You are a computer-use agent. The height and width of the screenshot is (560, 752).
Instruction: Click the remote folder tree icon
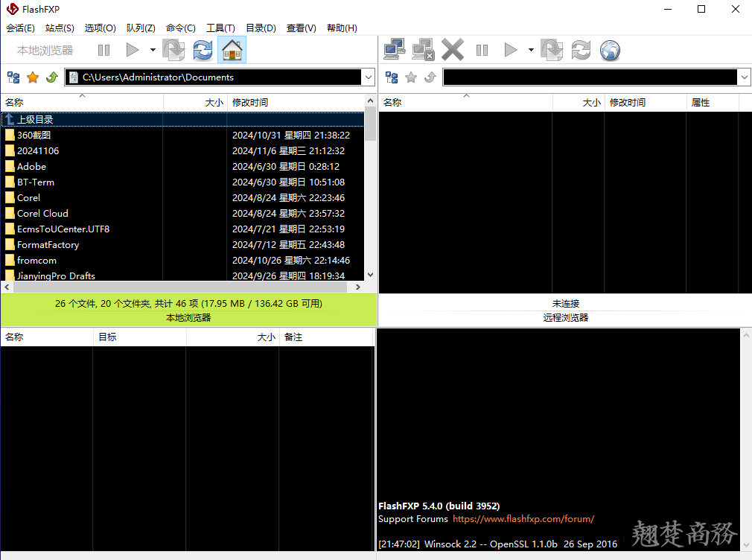[392, 77]
